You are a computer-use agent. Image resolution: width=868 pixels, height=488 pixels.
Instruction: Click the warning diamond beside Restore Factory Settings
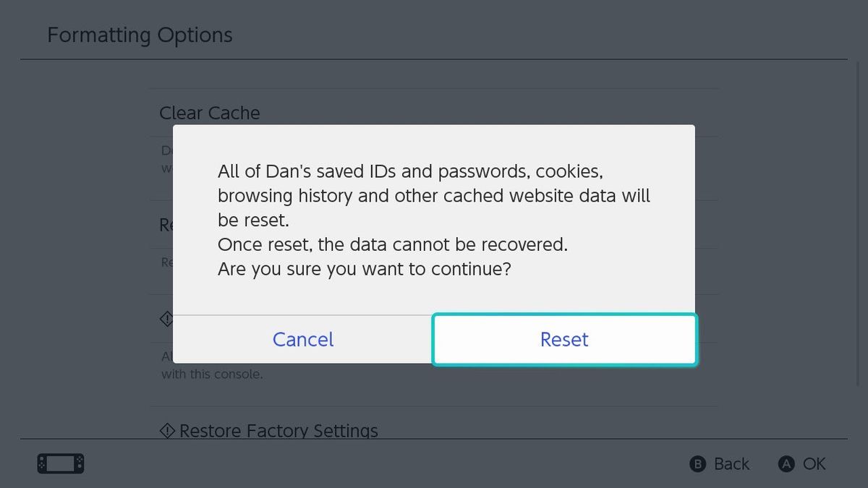[167, 430]
